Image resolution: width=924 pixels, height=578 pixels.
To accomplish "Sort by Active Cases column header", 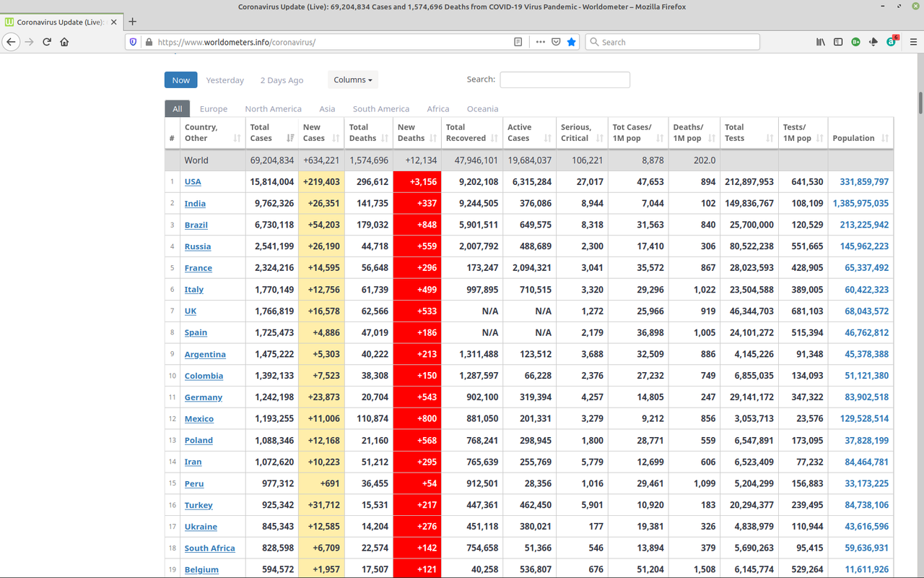I will pos(529,132).
